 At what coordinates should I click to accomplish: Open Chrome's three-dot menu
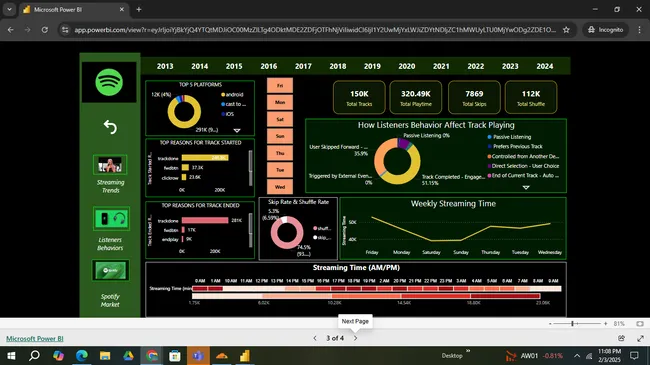pos(640,30)
